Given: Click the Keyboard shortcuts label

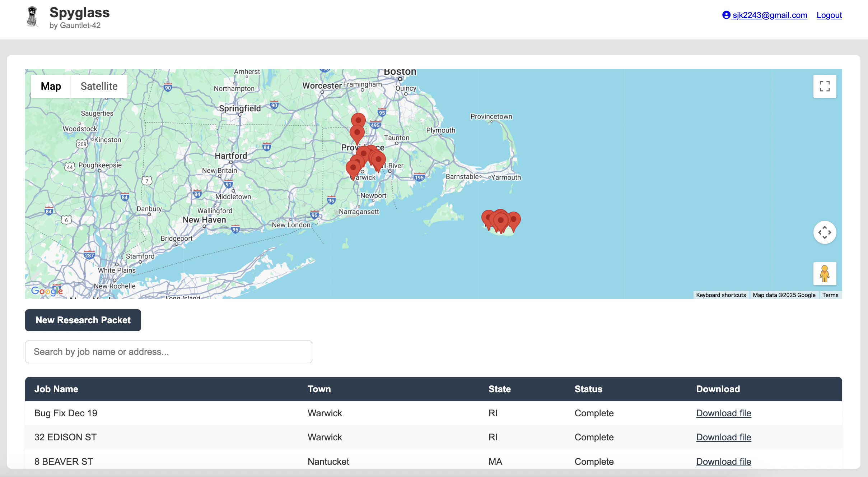Looking at the screenshot, I should [721, 295].
